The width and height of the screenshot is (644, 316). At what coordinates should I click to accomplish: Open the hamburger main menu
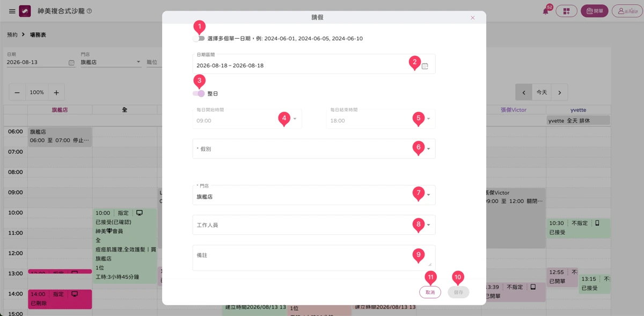pyautogui.click(x=12, y=11)
